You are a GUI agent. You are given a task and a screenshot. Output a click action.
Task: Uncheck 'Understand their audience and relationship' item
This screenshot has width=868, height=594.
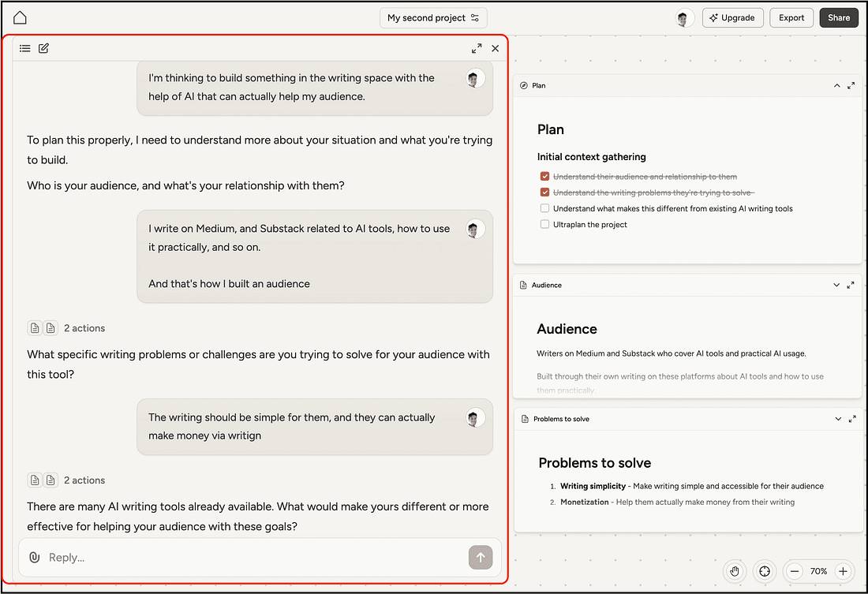[544, 177]
